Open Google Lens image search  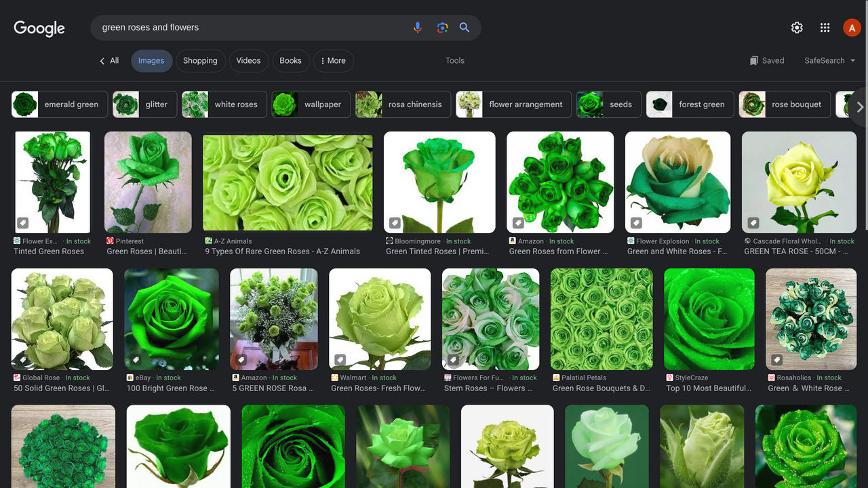(x=442, y=28)
